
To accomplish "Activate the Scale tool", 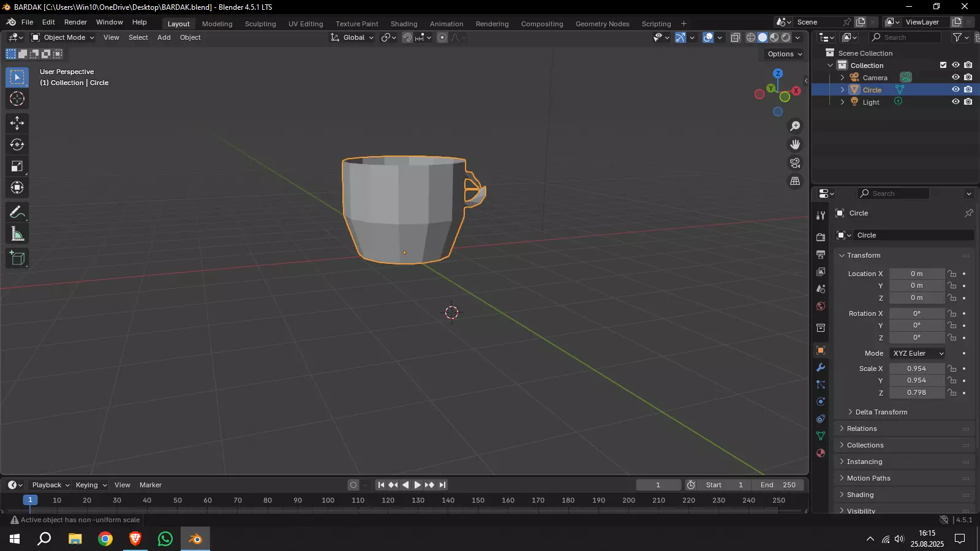I will 17,166.
